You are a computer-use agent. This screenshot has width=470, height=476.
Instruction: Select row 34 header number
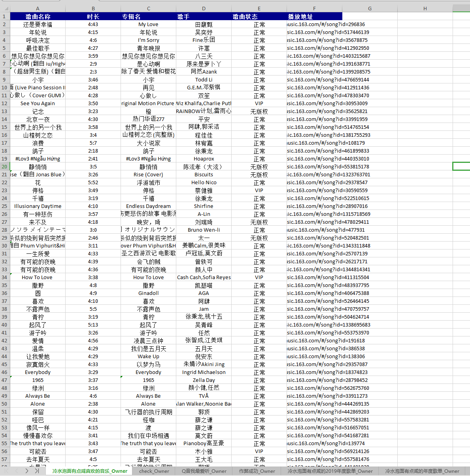(x=5, y=277)
